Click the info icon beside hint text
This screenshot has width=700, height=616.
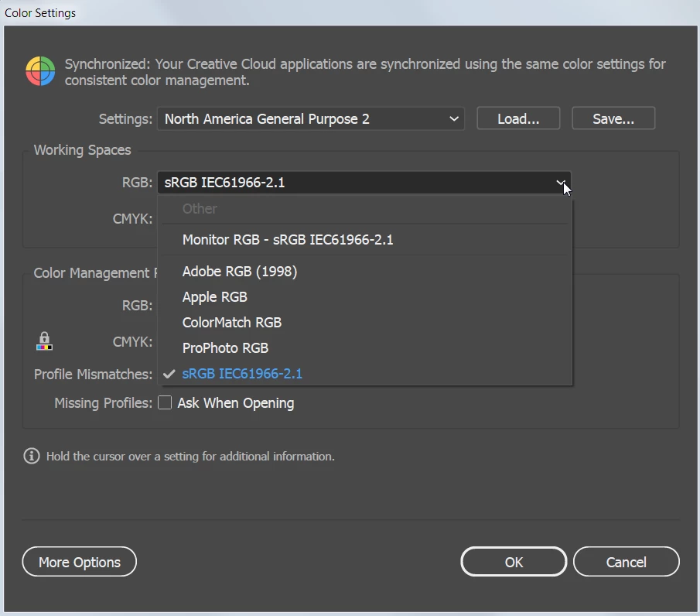(x=31, y=456)
